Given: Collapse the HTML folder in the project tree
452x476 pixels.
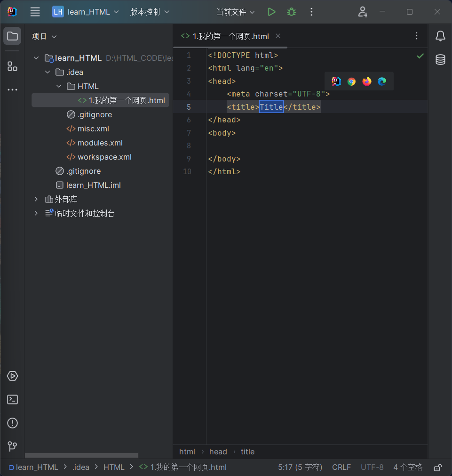Looking at the screenshot, I should (x=59, y=86).
